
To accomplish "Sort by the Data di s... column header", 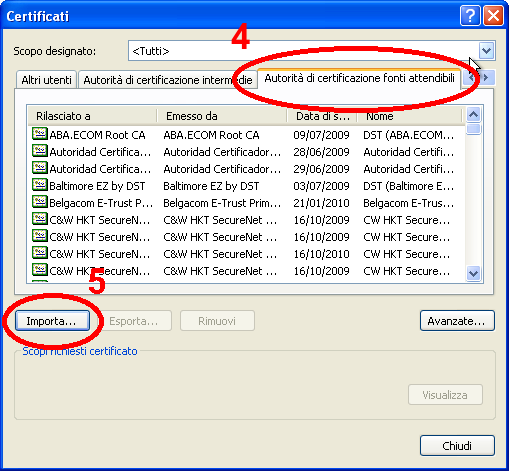I will (x=322, y=116).
